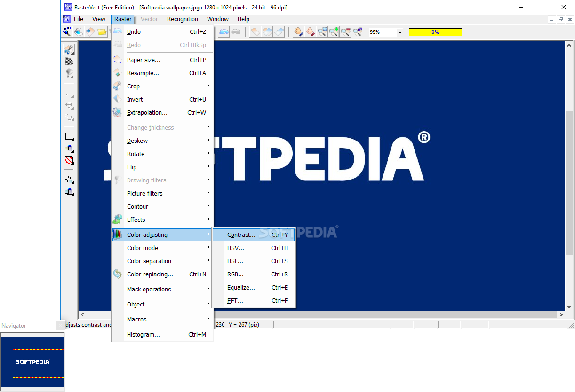The height and width of the screenshot is (392, 575).
Task: Click the inner document restore button
Action: [x=561, y=19]
